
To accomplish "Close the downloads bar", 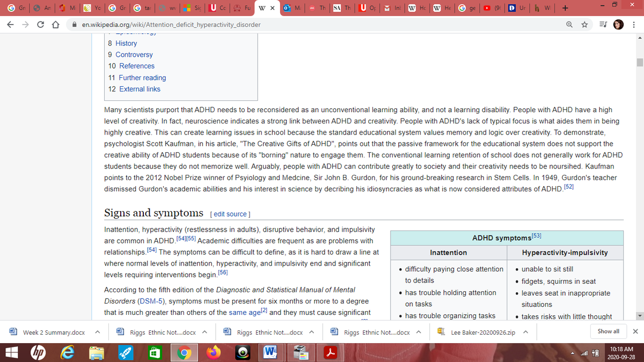I will (x=635, y=331).
